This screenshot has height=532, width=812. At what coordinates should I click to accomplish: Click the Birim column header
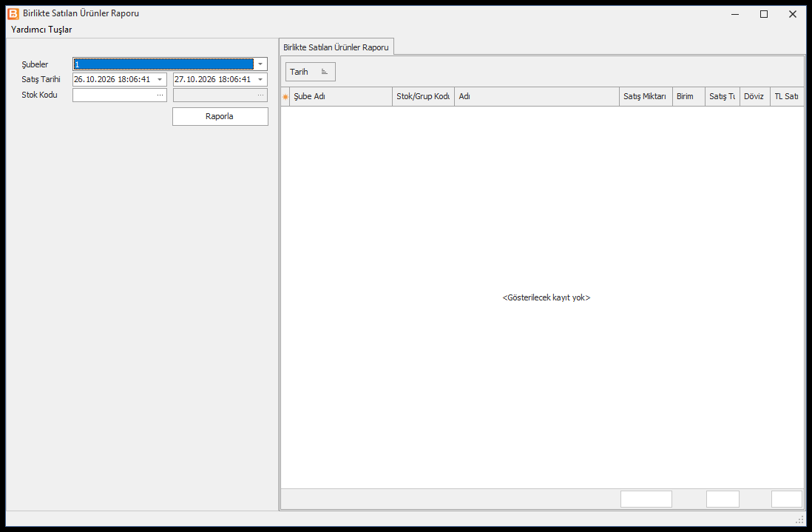point(688,97)
